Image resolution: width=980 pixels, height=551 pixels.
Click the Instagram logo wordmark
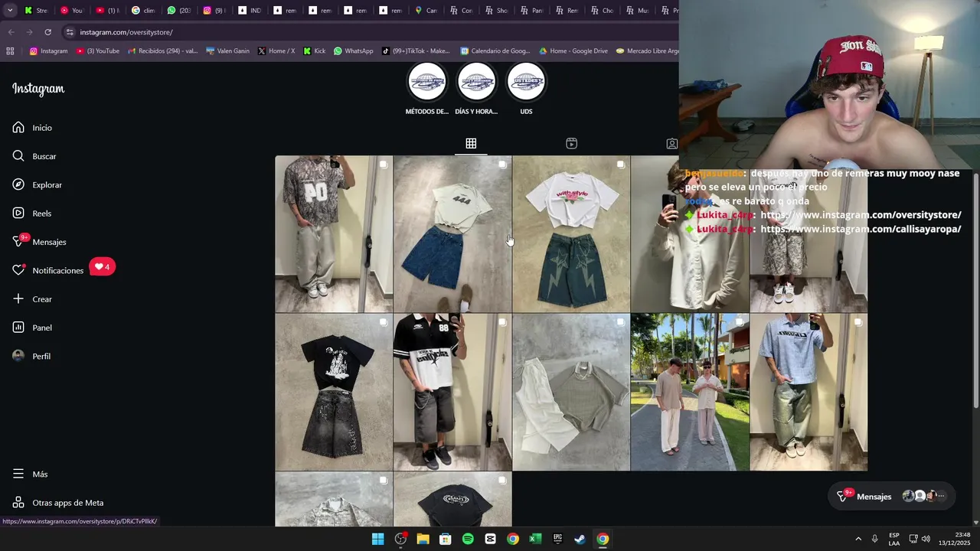pos(38,89)
